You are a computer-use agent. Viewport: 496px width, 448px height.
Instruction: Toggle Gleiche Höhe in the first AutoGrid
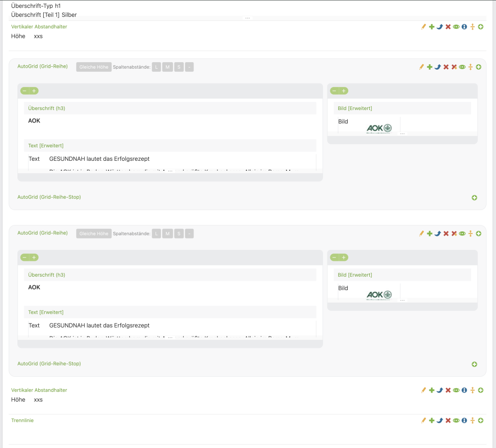[x=94, y=67]
